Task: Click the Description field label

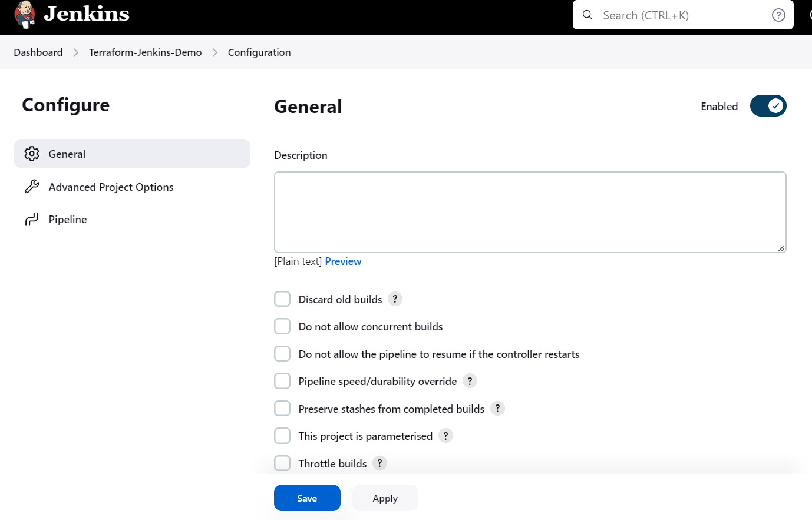Action: coord(301,155)
